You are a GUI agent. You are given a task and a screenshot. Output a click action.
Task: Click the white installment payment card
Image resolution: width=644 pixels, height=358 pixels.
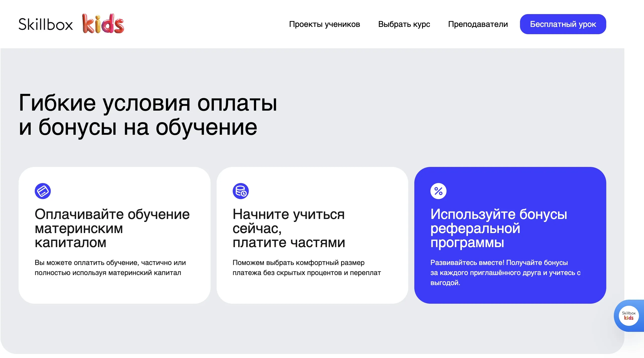pyautogui.click(x=312, y=292)
